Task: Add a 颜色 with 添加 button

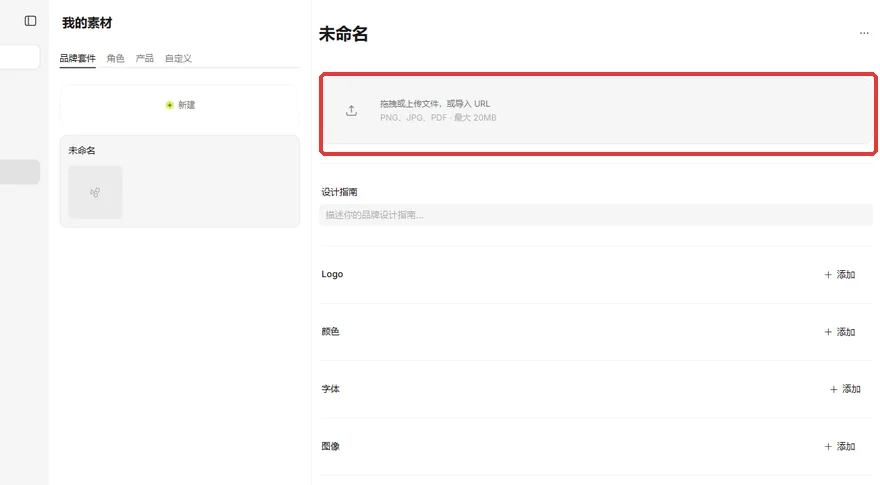Action: pyautogui.click(x=840, y=332)
